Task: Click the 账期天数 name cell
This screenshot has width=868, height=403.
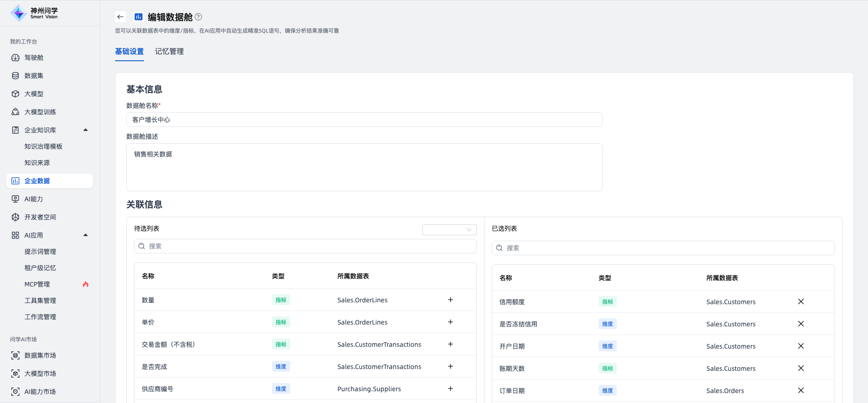Action: (x=512, y=369)
